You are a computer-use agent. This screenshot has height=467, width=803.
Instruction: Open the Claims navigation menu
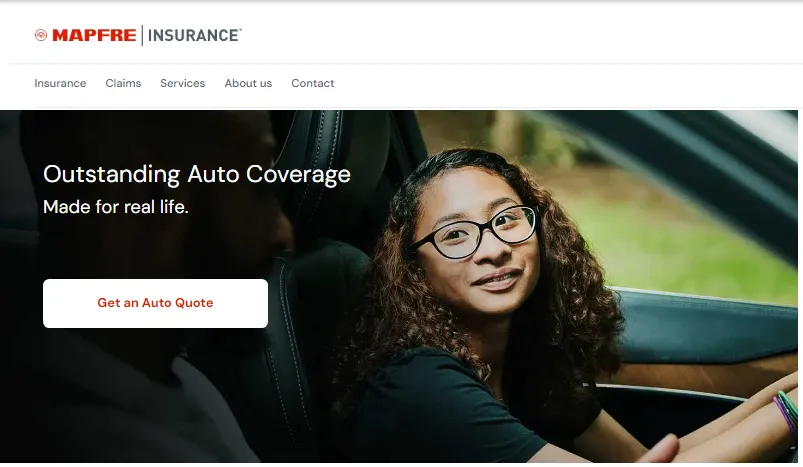(x=123, y=83)
